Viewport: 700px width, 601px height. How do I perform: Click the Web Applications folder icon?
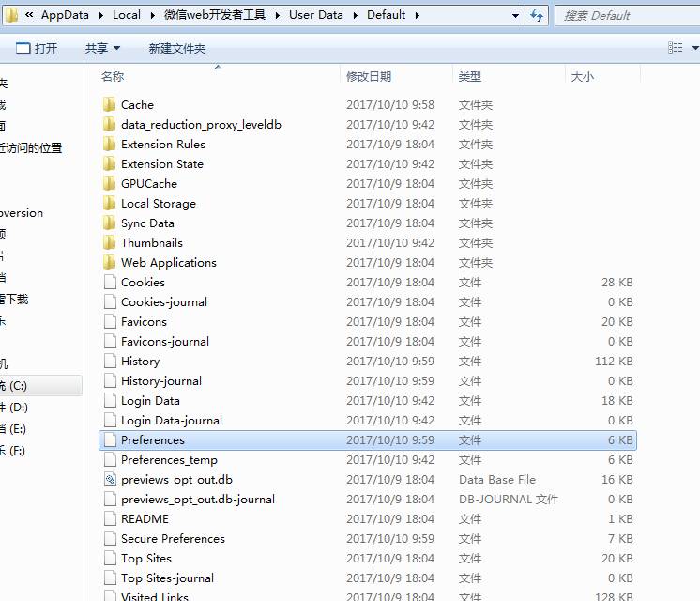point(109,262)
